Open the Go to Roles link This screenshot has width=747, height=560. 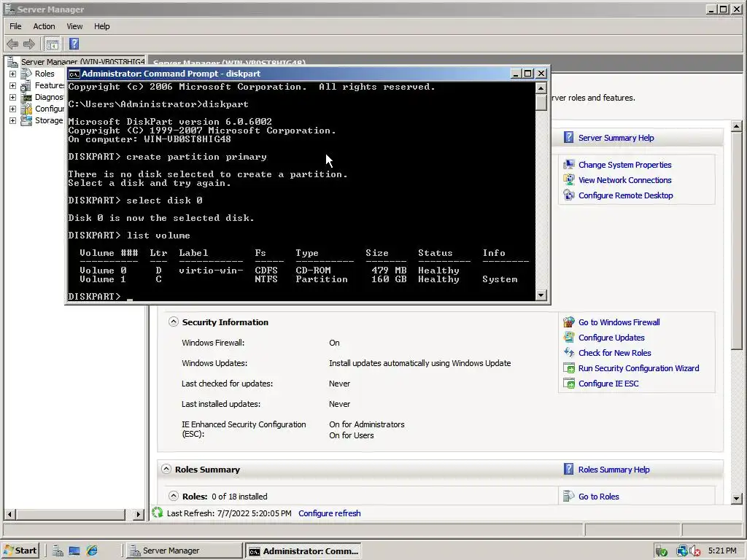[598, 497]
